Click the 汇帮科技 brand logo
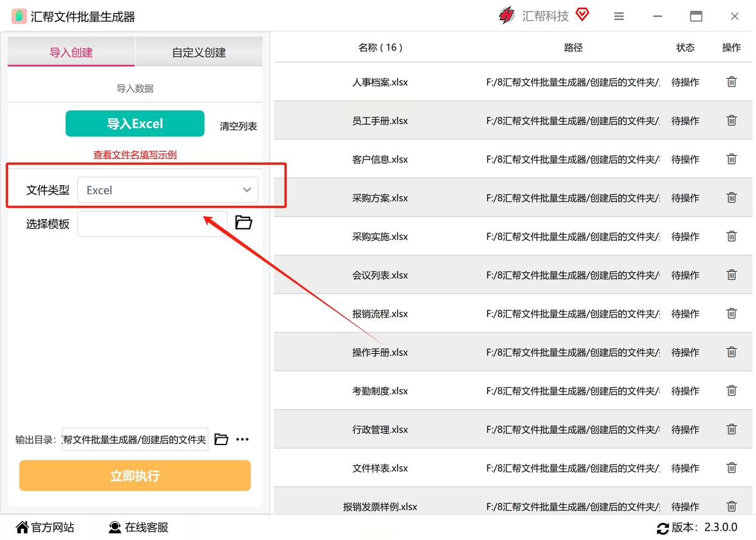This screenshot has height=540, width=756. [506, 16]
